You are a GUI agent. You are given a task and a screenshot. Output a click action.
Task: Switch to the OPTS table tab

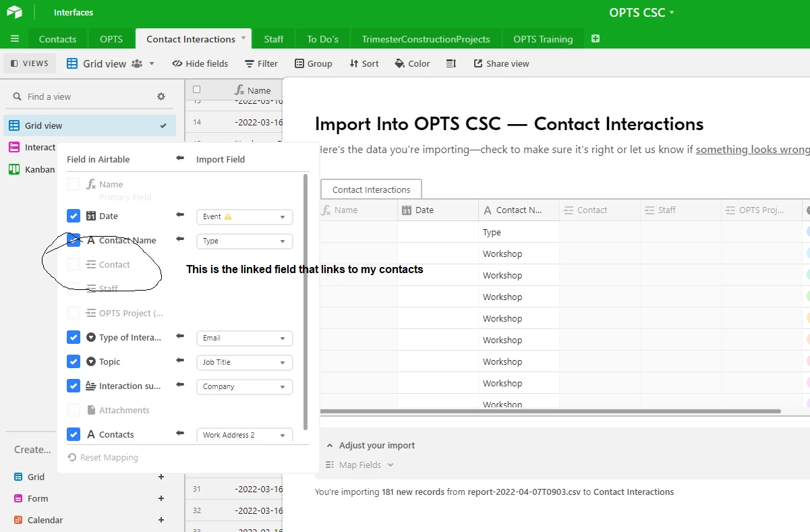(111, 39)
